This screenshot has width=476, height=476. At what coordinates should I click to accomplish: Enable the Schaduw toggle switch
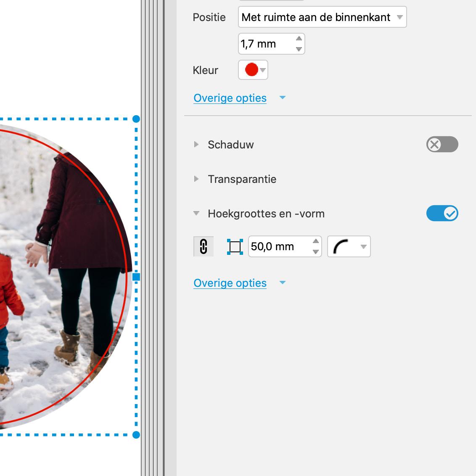coord(442,144)
